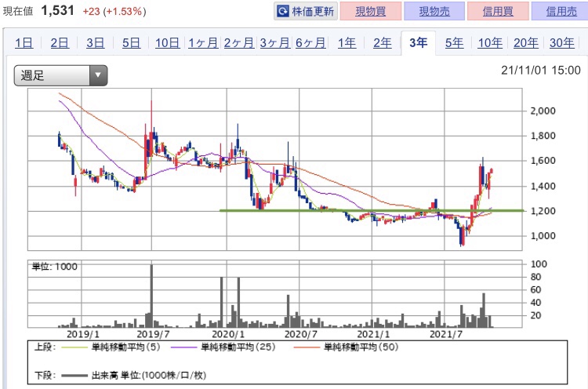Image resolution: width=588 pixels, height=389 pixels.
Task: Switch to the 6ヶ月 chart range
Action: point(310,43)
